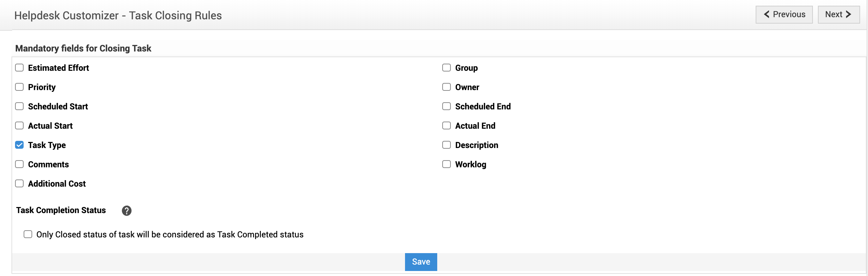Click the Worklog label text
The width and height of the screenshot is (868, 276).
point(470,164)
